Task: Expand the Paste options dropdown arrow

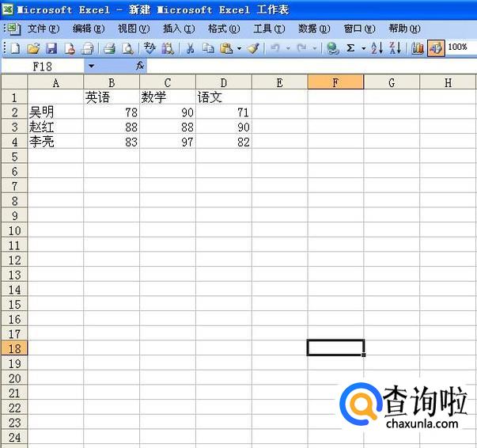Action: tap(240, 48)
